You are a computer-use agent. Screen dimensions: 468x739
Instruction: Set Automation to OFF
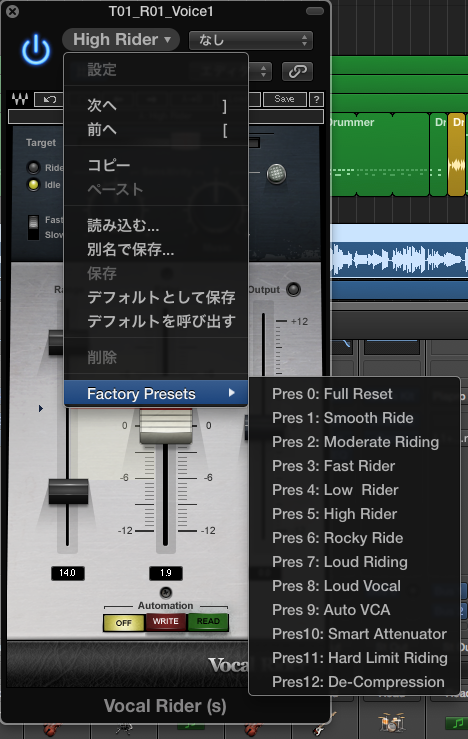123,623
